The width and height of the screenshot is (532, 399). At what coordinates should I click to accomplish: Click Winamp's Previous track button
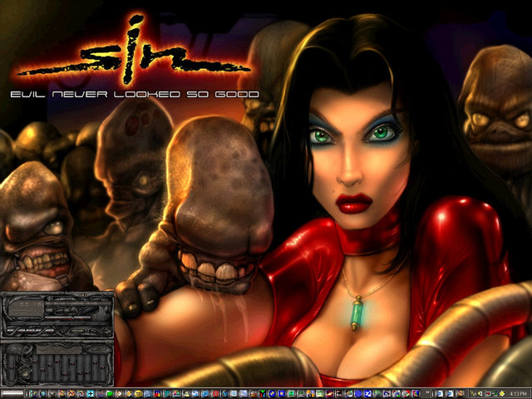[x=10, y=330]
